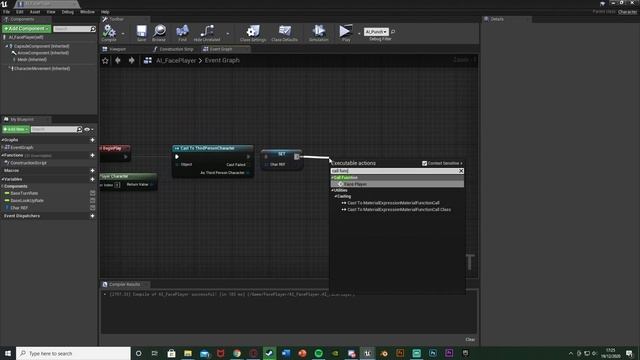Viewport: 640px width, 360px height.
Task: Open the Debug menu
Action: click(68, 12)
